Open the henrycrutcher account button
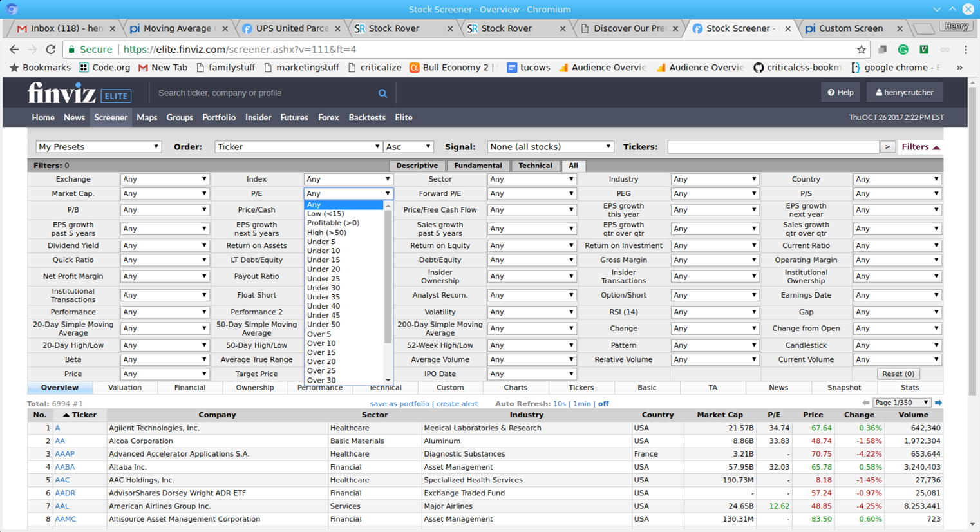Screen dimensions: 980x532 (905, 93)
